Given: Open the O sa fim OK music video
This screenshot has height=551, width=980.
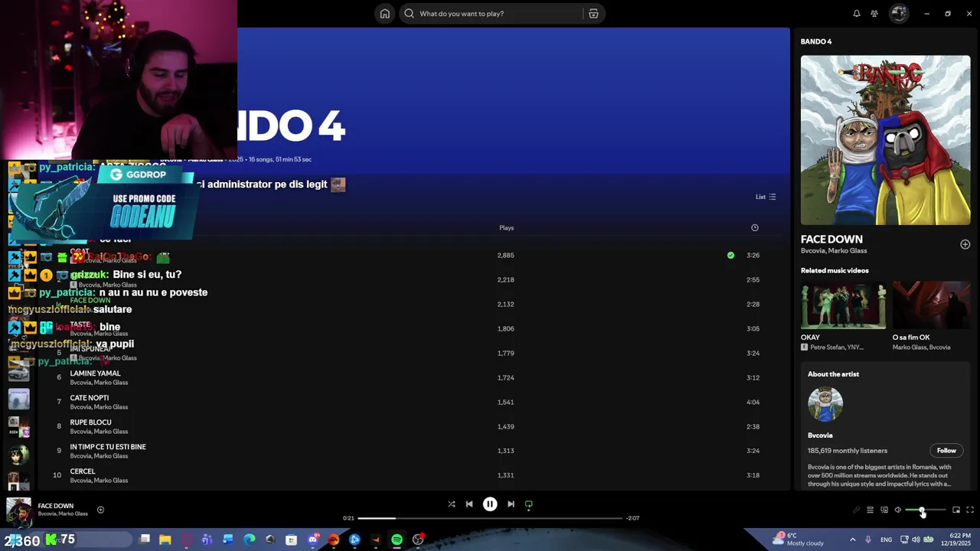Looking at the screenshot, I should coord(932,305).
